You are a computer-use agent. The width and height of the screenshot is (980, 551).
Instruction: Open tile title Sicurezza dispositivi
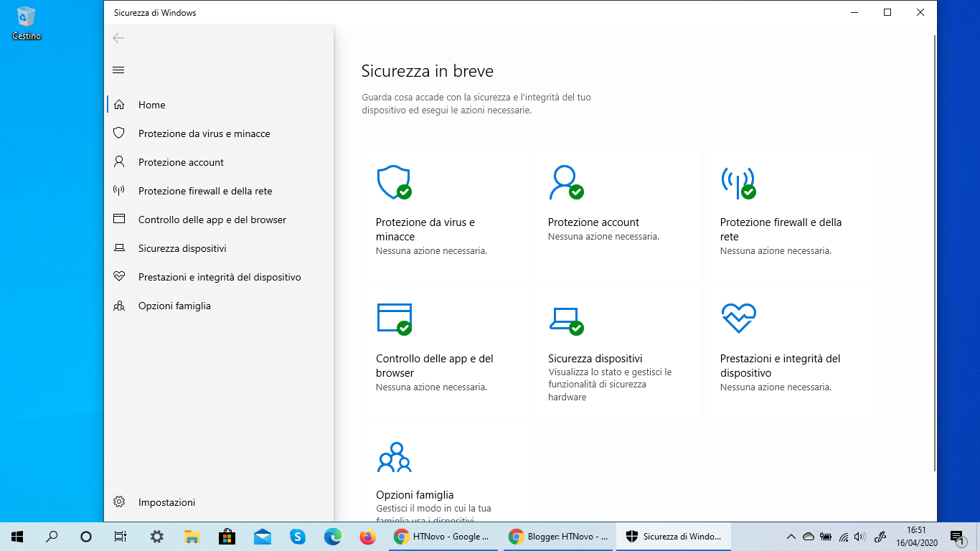pos(595,359)
